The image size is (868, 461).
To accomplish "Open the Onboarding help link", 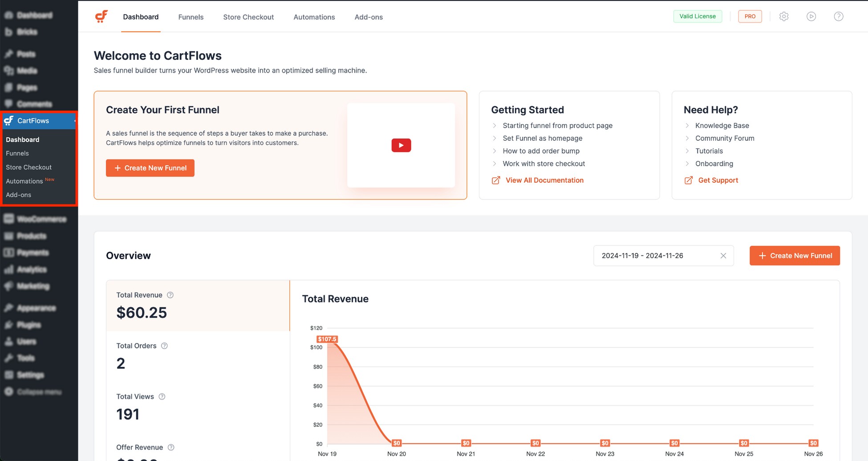I will point(714,163).
